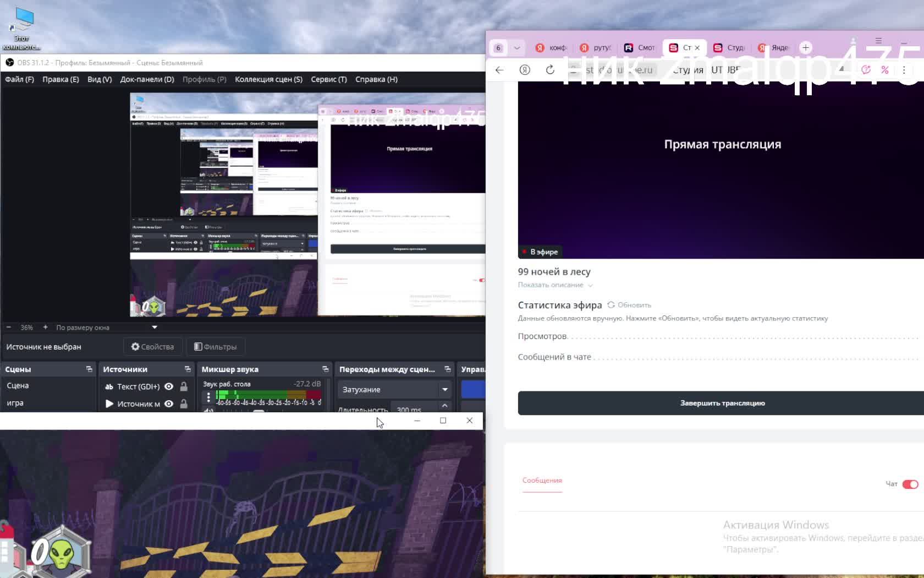Turn off the Чат toggle switch

pos(910,484)
